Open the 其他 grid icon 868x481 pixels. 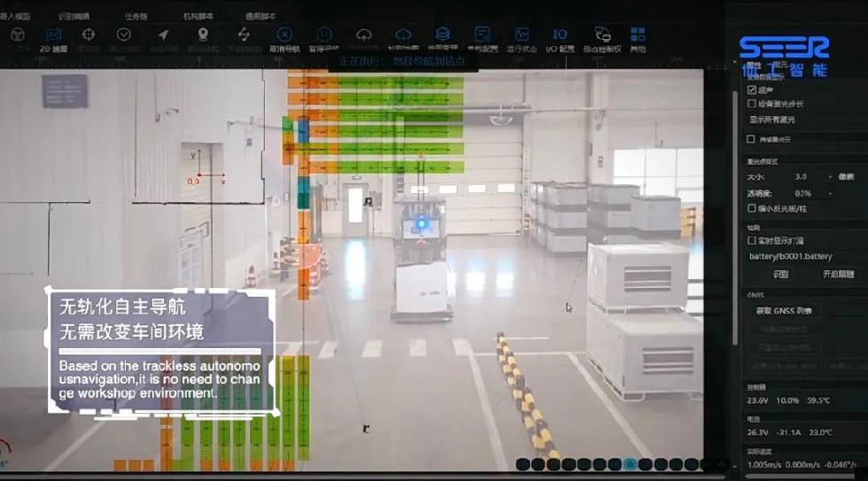[638, 39]
